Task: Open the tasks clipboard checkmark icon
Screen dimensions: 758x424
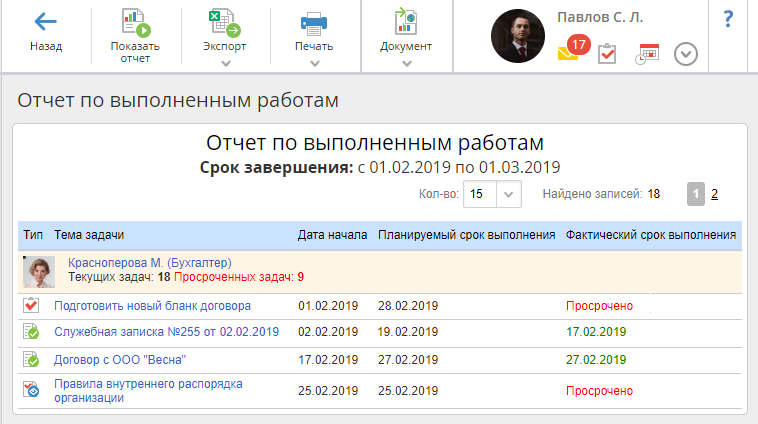Action: [607, 54]
